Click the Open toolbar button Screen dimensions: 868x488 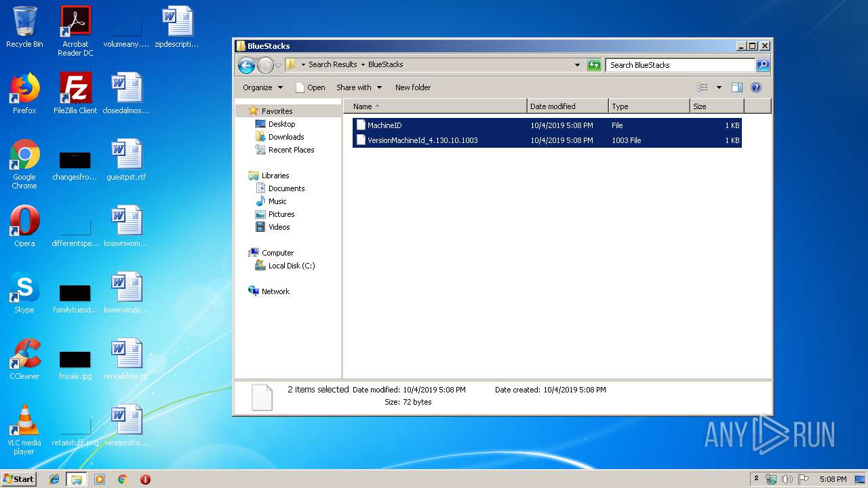(311, 87)
